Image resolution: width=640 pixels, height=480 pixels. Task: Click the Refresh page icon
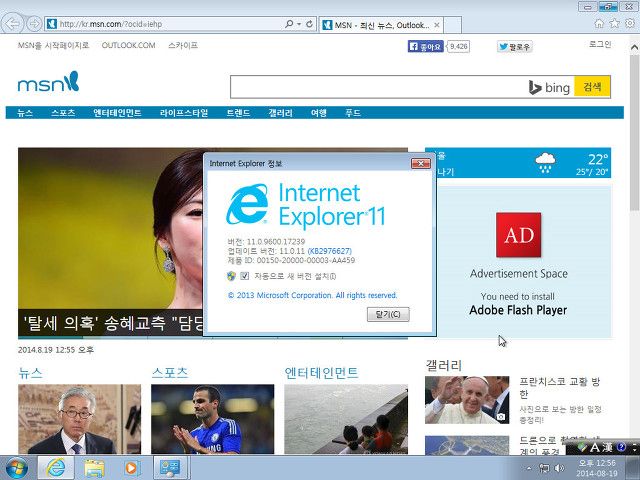(309, 24)
